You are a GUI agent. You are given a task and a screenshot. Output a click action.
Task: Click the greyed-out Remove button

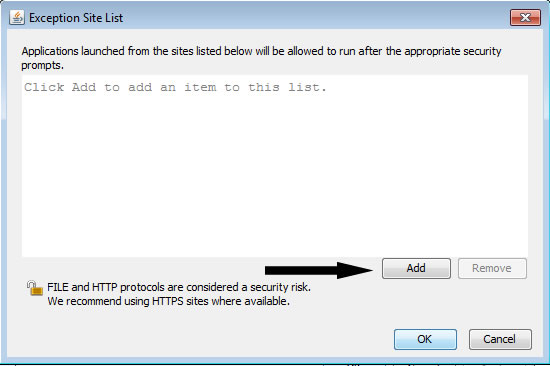(x=492, y=268)
